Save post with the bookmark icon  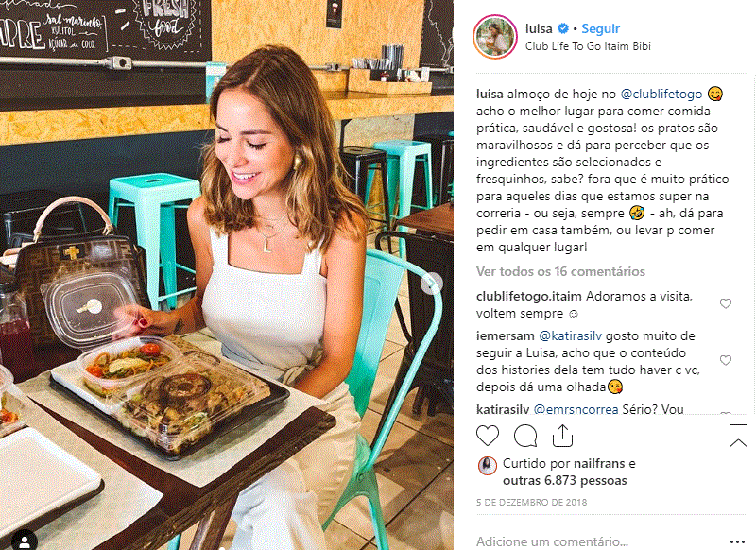(x=738, y=436)
